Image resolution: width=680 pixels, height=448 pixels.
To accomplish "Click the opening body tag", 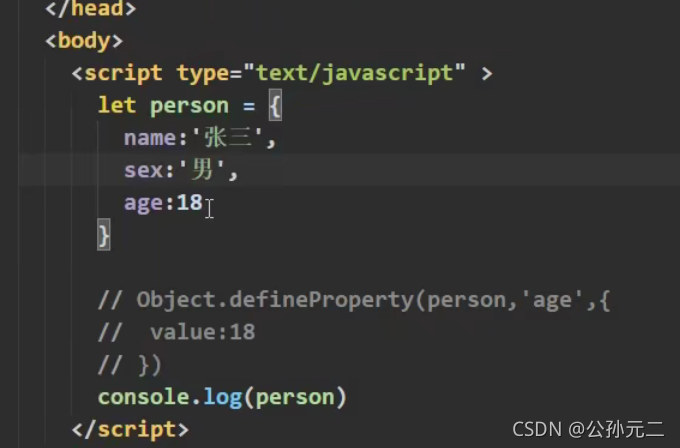I will (84, 41).
